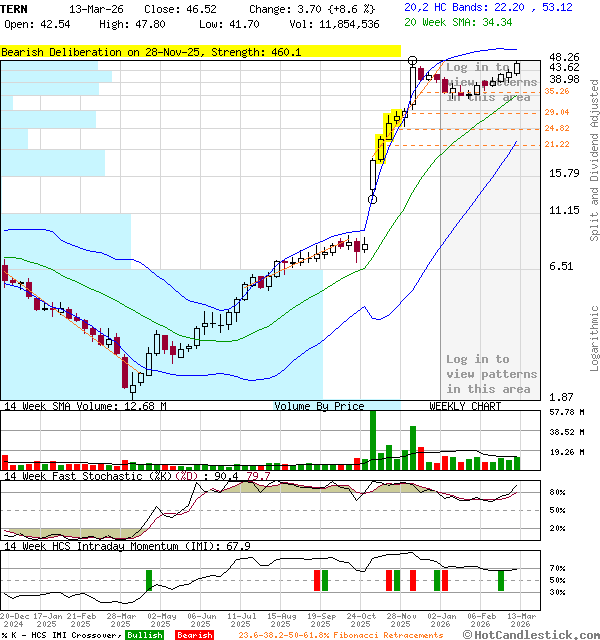The height and width of the screenshot is (640, 600).
Task: Click the TERN ticker symbol label
Action: 15,8
